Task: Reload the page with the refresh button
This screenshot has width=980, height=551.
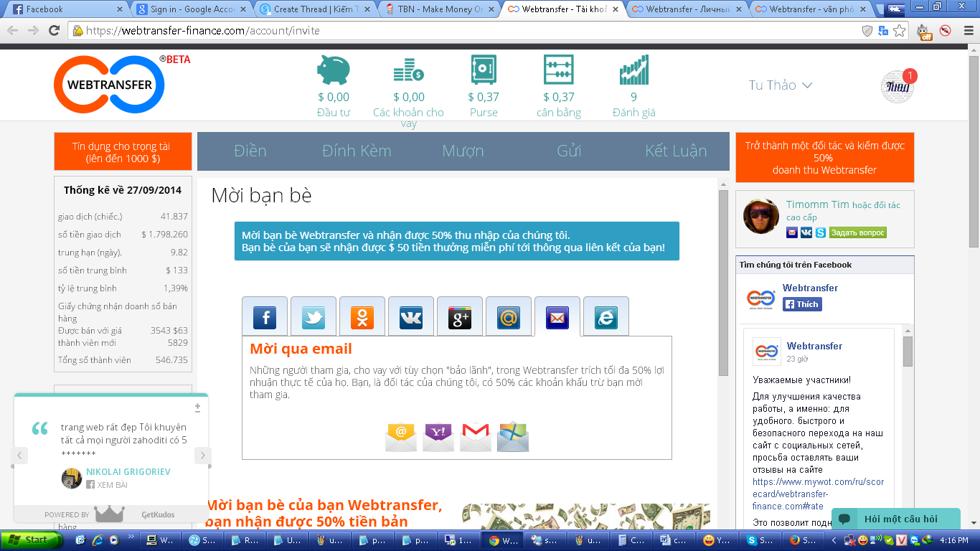Action: click(54, 30)
